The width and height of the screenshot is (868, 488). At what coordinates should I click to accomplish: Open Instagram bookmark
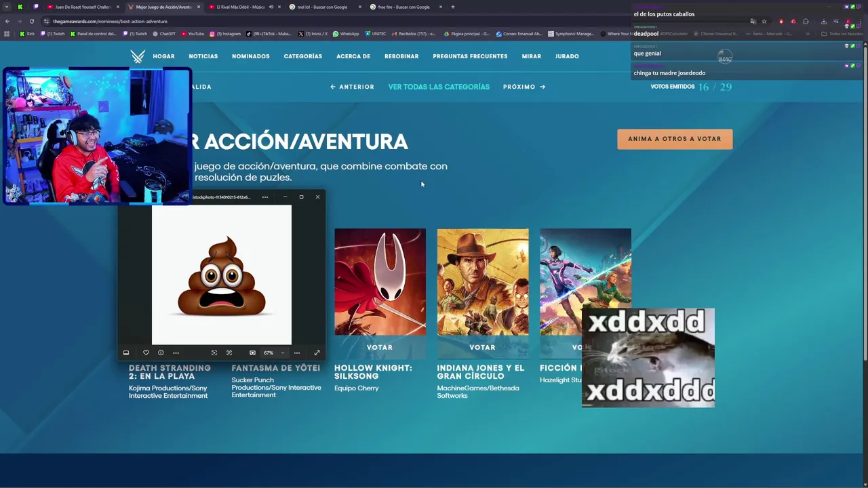(x=225, y=34)
